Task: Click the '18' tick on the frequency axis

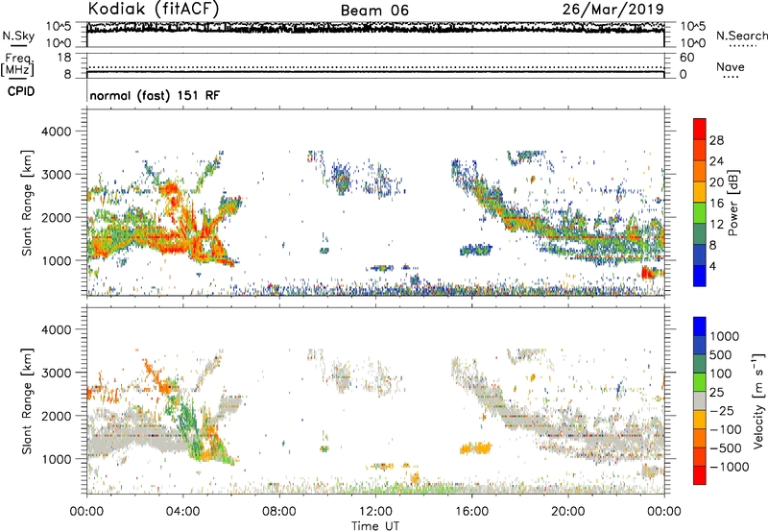Action: click(64, 58)
